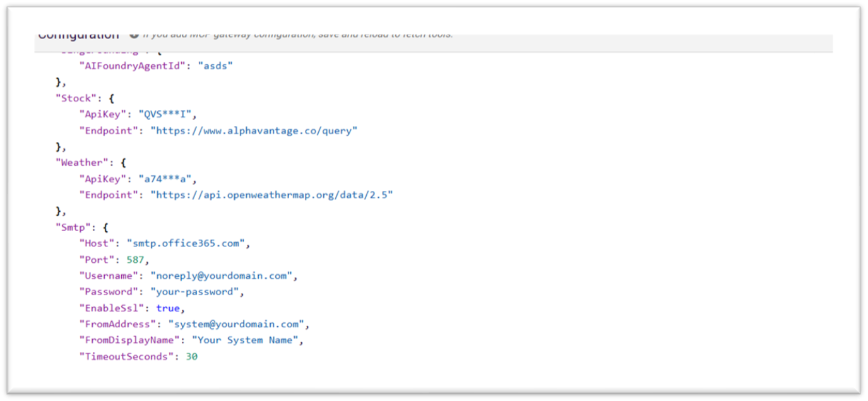Click the "Username" key
Image resolution: width=868 pixels, height=401 pixels.
(109, 276)
